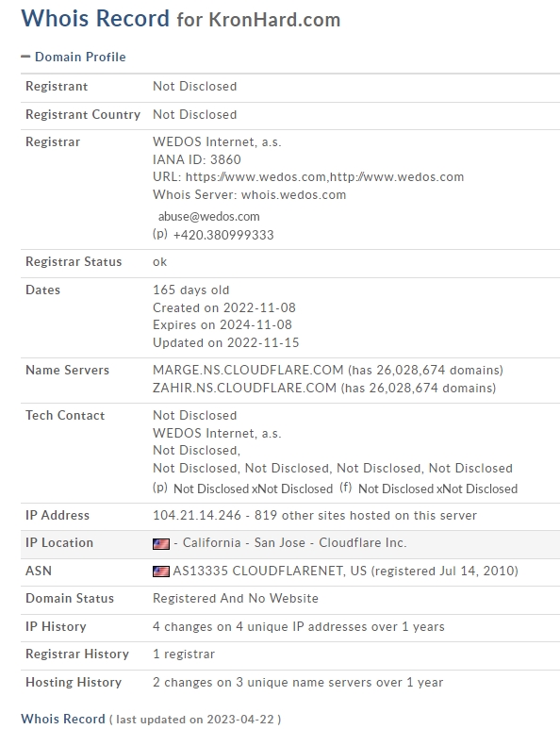Screen dimensions: 560x729
Task: Click the Tech Contact fax (f) icon
Action: coord(345,488)
